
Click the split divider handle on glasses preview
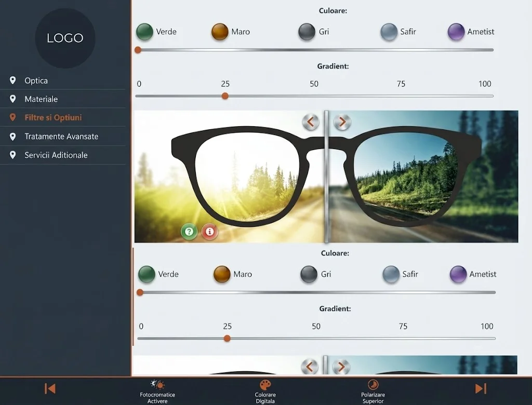[326, 177]
